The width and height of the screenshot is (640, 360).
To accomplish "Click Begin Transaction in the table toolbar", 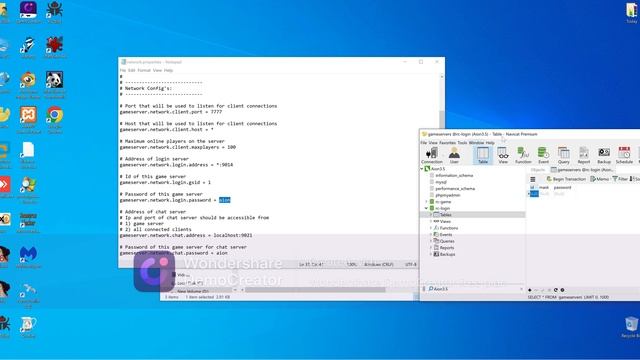I will [x=566, y=179].
